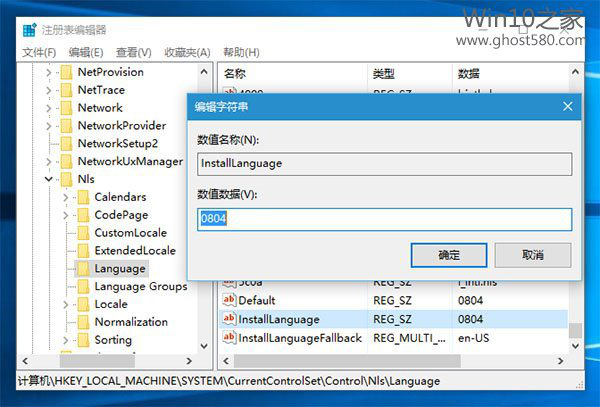The width and height of the screenshot is (600, 407).
Task: Select the Language Groups tree item
Action: pos(140,286)
